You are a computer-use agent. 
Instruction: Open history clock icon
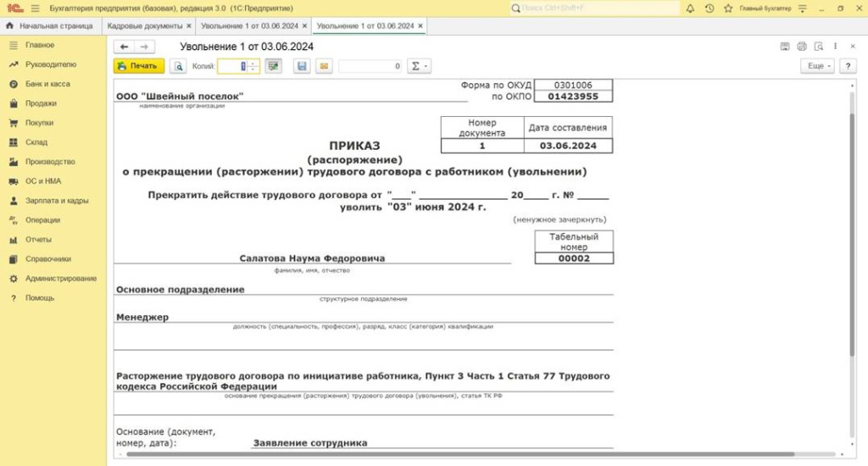pos(709,8)
